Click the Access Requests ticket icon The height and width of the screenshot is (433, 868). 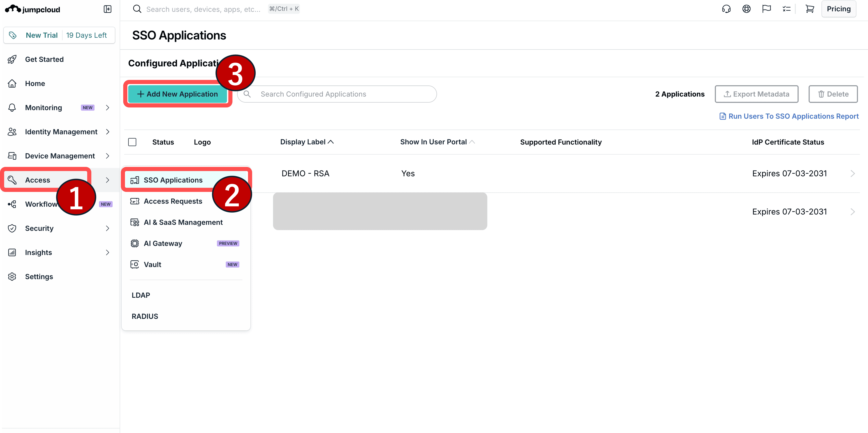135,201
